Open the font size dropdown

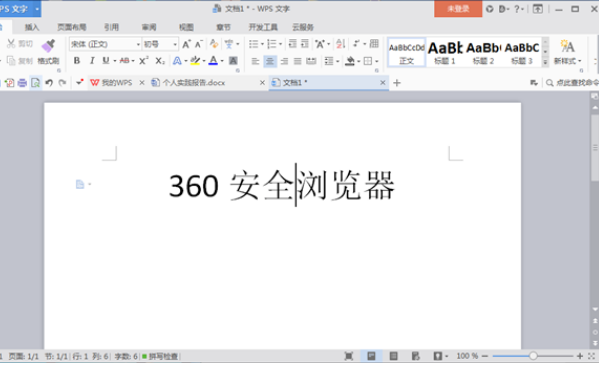[x=175, y=44]
